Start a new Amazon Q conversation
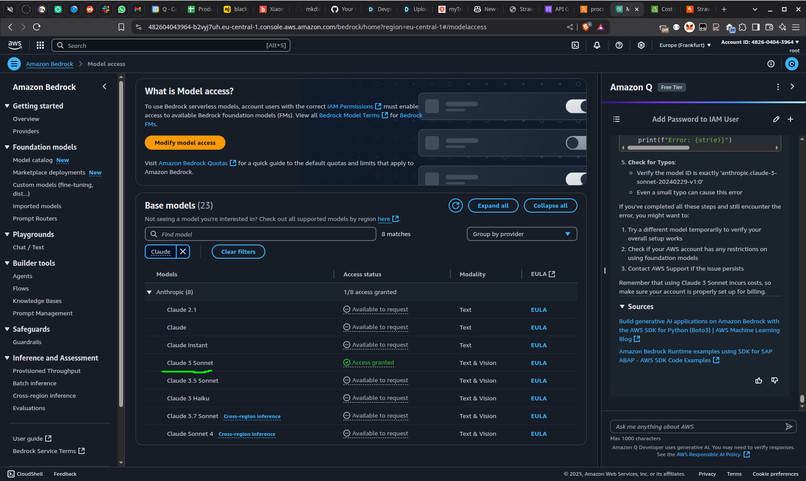Image resolution: width=806 pixels, height=481 pixels. click(x=791, y=119)
